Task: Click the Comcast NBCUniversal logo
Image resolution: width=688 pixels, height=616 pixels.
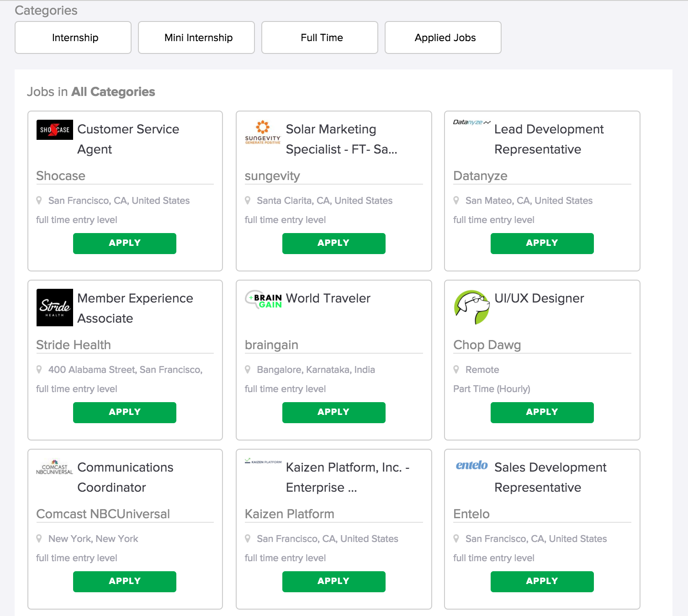Action: [55, 467]
